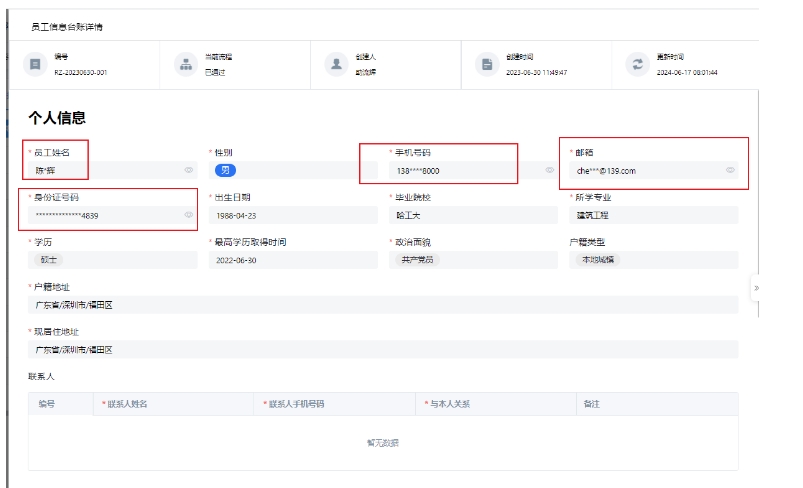This screenshot has width=803, height=488.
Task: Unmask the 邮箱 field via eye icon
Action: [730, 170]
